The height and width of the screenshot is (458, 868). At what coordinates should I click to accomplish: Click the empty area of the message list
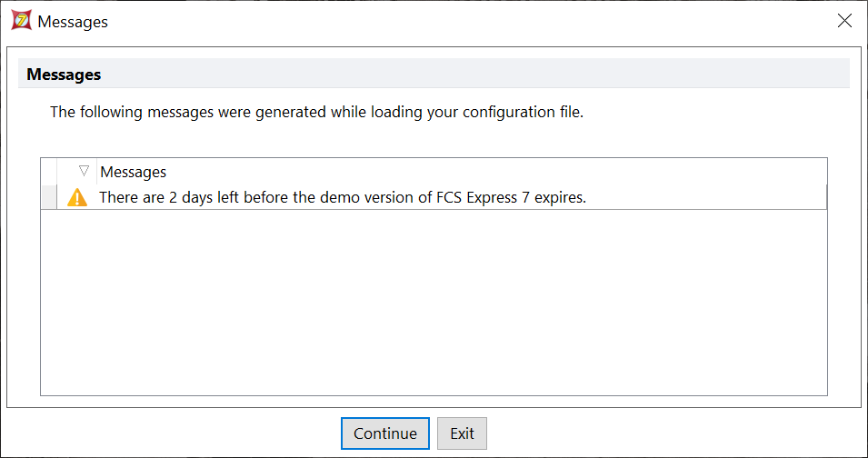(x=433, y=302)
